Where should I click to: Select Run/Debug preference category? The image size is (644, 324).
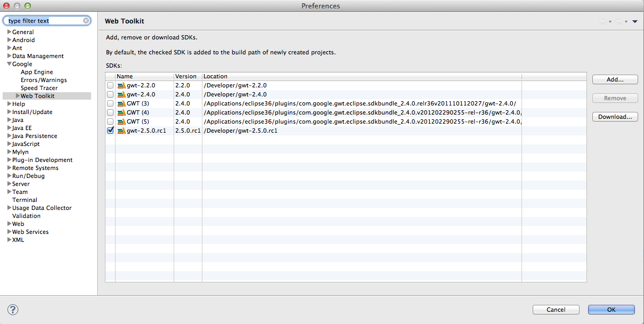[28, 176]
